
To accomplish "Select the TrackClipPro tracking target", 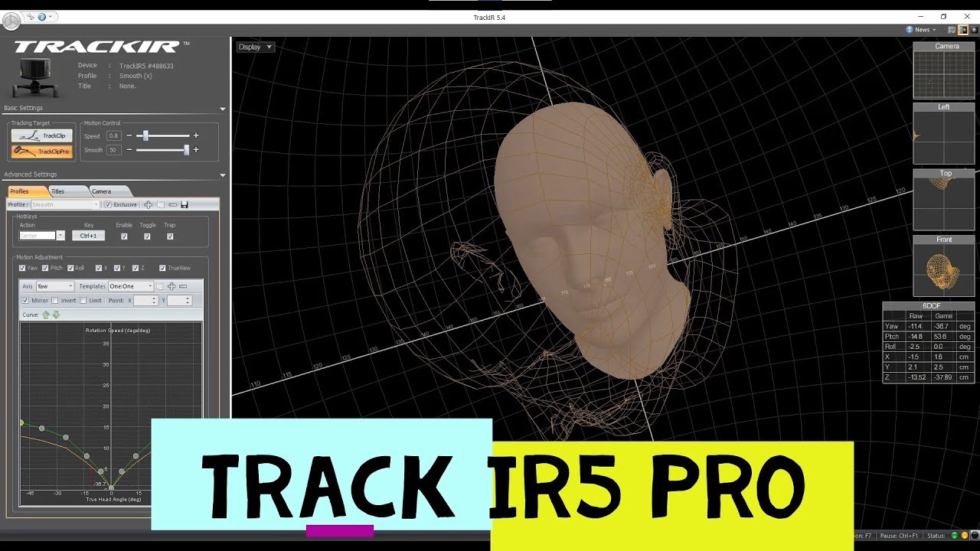I will tap(42, 152).
